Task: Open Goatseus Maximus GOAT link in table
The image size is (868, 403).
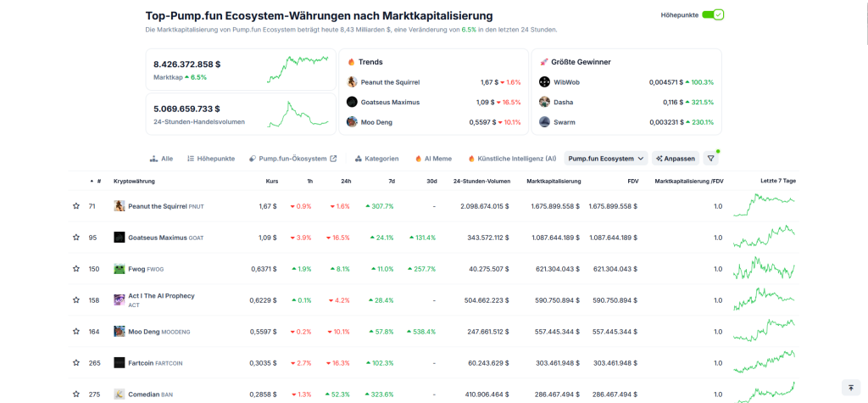Action: pyautogui.click(x=166, y=238)
